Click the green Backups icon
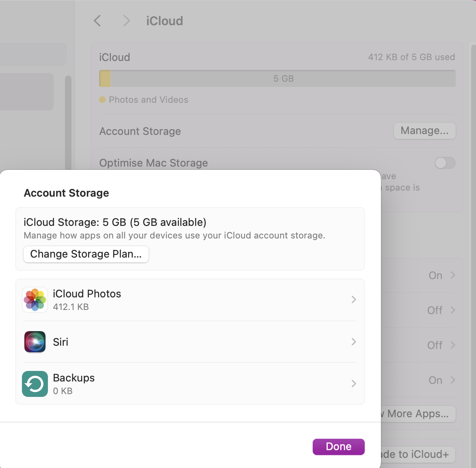The image size is (476, 468). (x=35, y=384)
